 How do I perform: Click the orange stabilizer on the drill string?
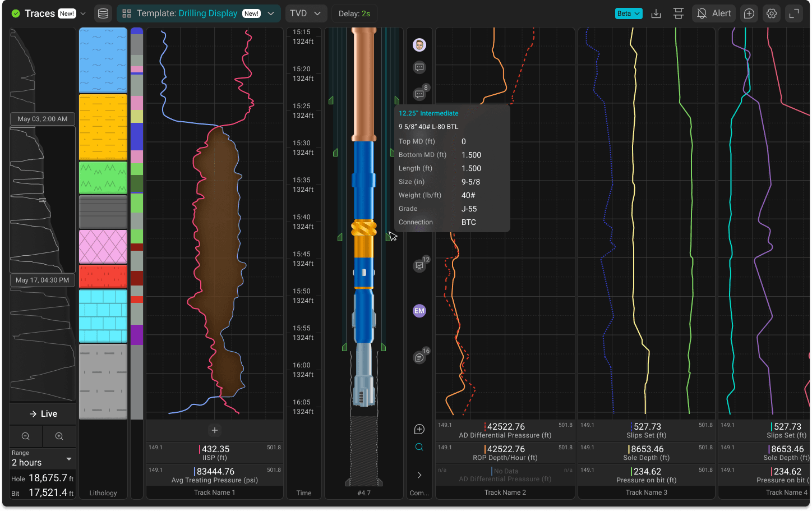363,228
